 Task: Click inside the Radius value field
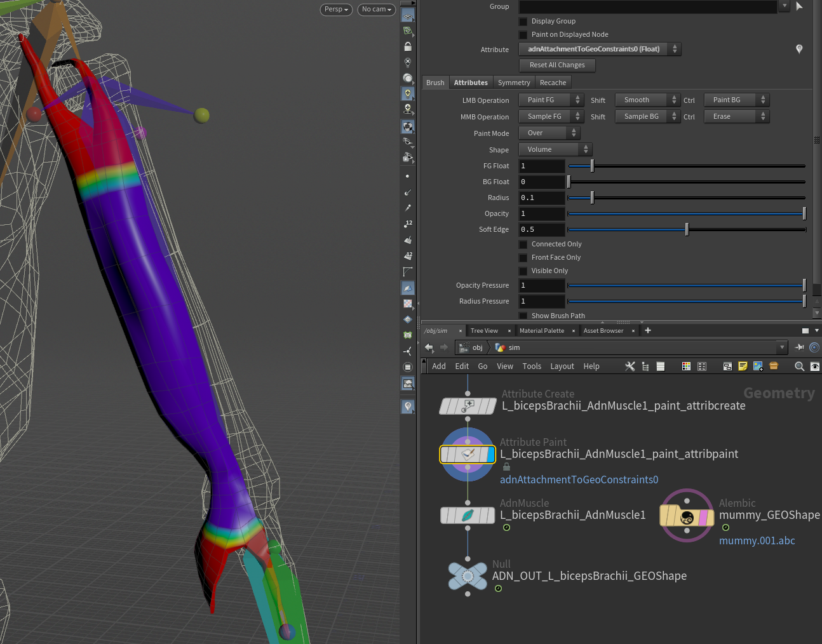tap(541, 198)
